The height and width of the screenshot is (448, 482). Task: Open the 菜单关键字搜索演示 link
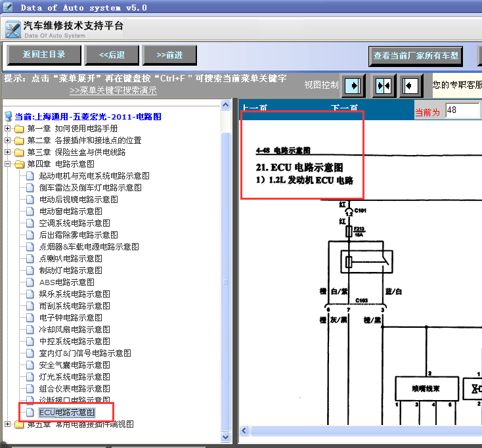pos(113,91)
